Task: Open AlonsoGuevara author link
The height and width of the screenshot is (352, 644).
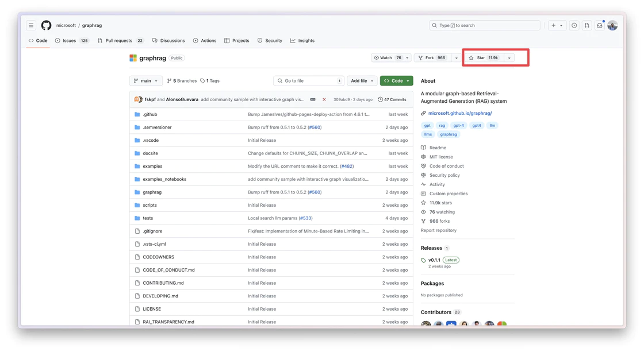Action: [x=182, y=100]
